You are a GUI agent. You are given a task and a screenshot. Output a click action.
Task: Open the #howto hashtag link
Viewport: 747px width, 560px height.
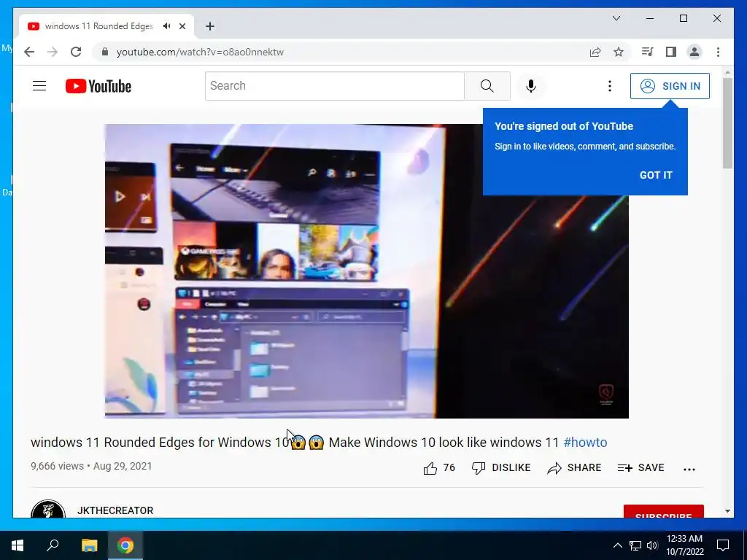[585, 443]
